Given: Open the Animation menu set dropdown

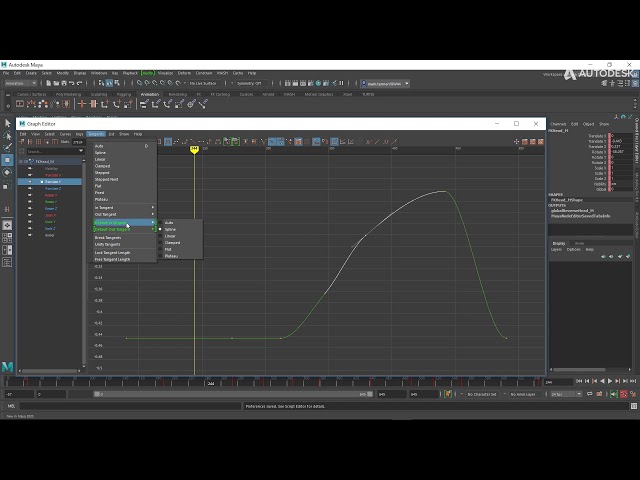Looking at the screenshot, I should point(20,83).
